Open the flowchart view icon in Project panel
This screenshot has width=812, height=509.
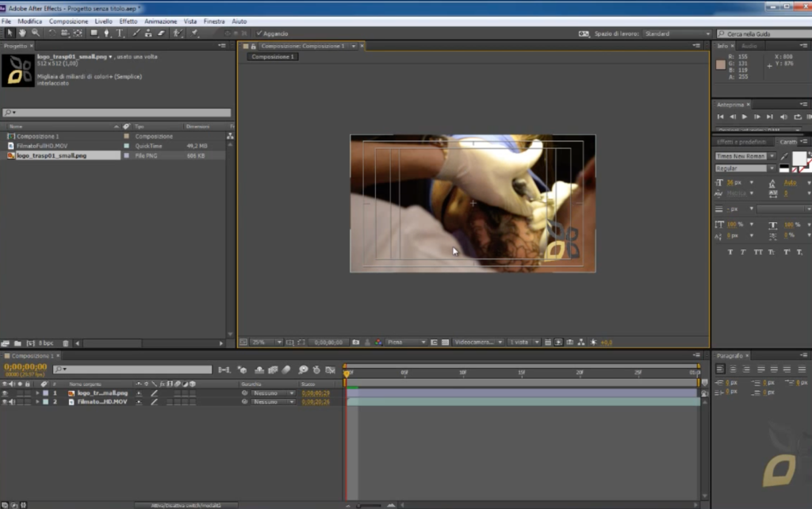(x=230, y=136)
